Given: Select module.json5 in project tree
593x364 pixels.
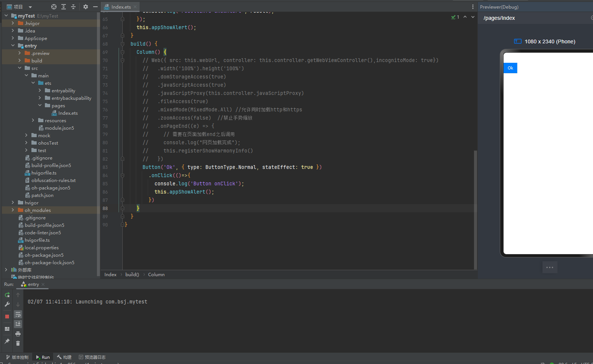Looking at the screenshot, I should pyautogui.click(x=56, y=128).
